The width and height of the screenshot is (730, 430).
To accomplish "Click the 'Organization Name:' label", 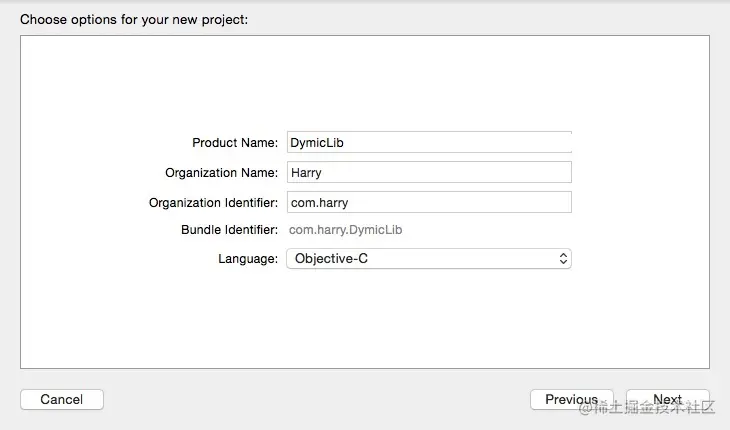I will [x=222, y=172].
